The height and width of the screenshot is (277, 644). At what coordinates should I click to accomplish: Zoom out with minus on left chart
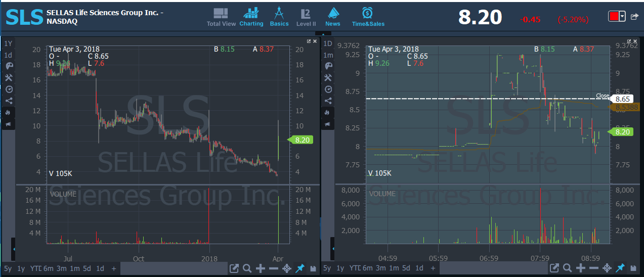(273, 268)
